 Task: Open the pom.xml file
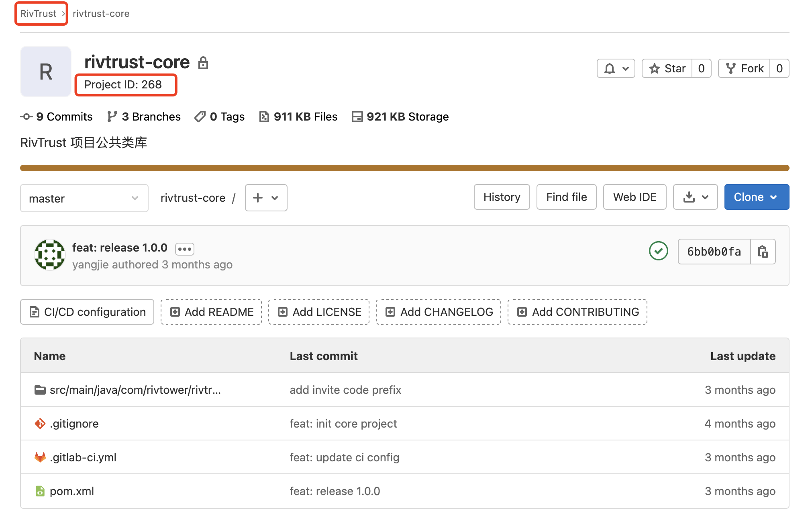click(x=71, y=491)
